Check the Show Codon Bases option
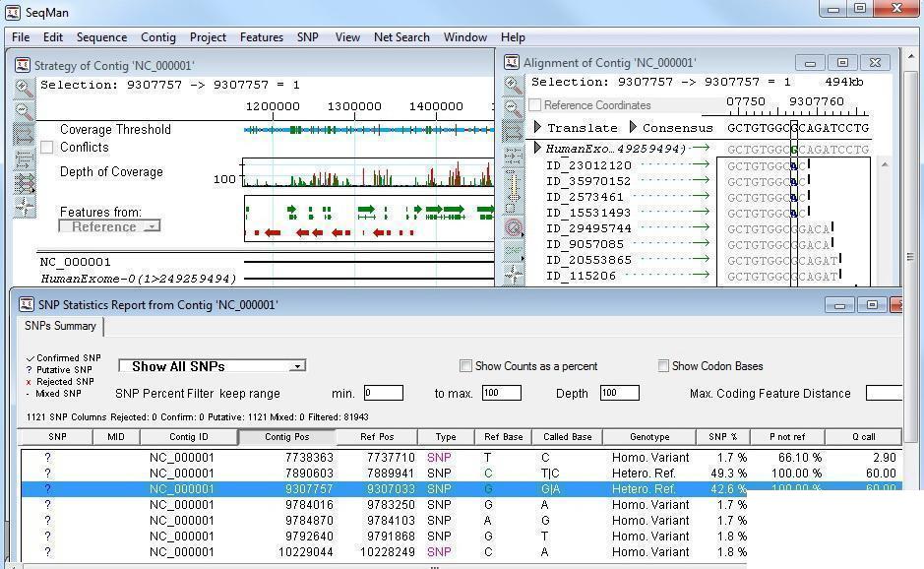 pos(663,366)
